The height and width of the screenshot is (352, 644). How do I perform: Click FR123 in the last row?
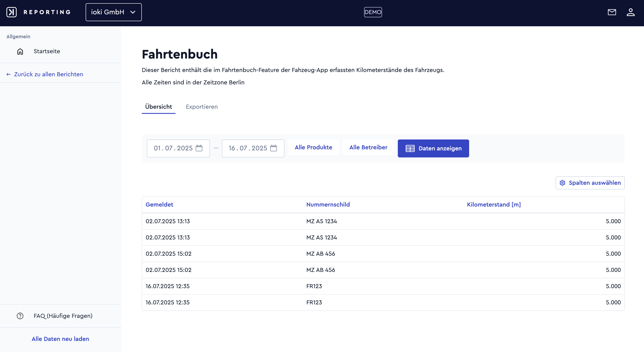314,302
